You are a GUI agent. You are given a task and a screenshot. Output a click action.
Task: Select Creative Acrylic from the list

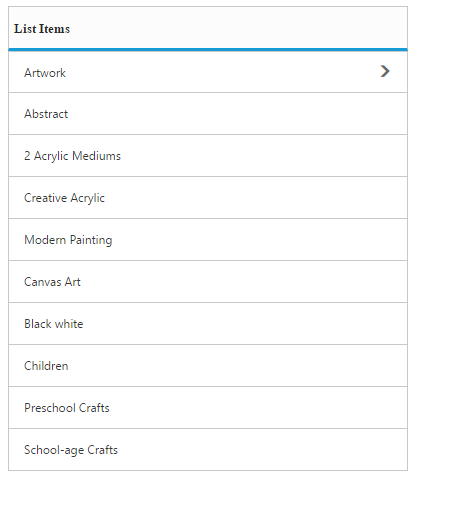(x=208, y=198)
